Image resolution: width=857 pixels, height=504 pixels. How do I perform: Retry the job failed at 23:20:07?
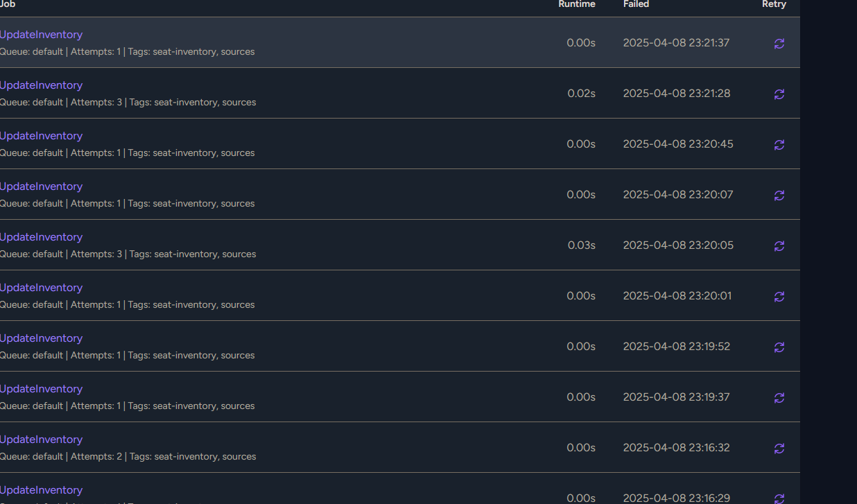779,195
